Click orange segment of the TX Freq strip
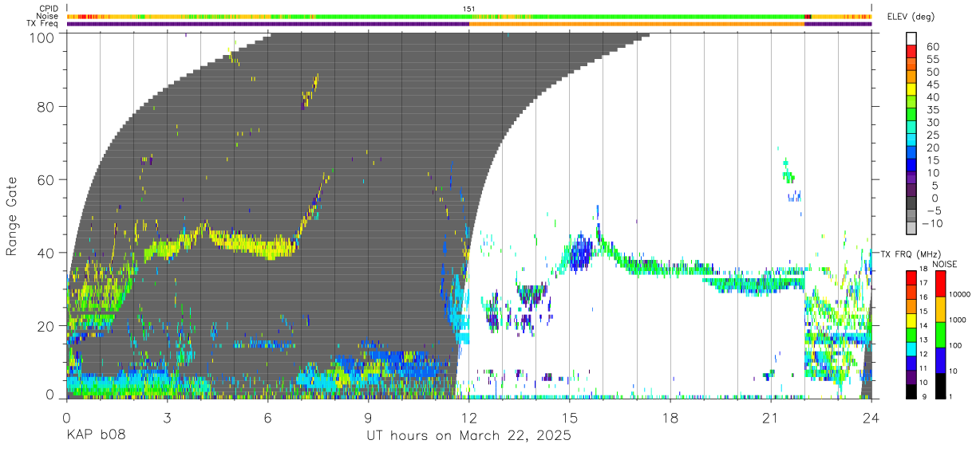The width and height of the screenshot is (980, 452). [637, 24]
